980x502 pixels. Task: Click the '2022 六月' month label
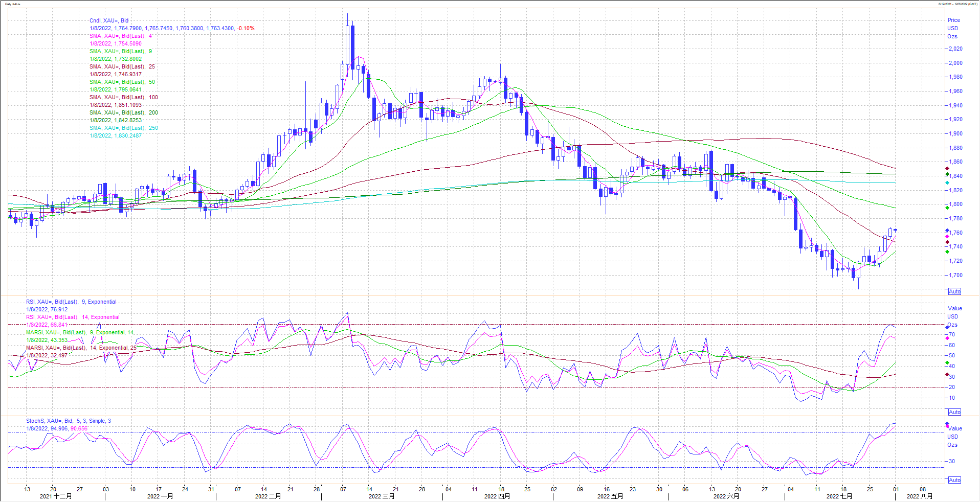(x=726, y=496)
